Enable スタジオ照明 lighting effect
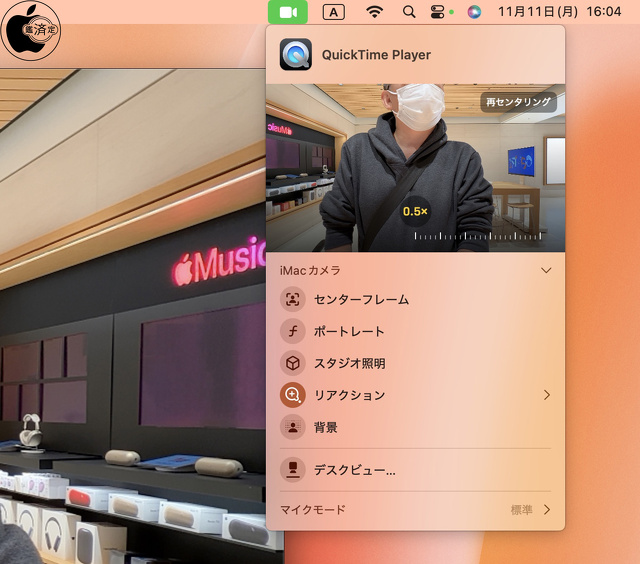Image resolution: width=640 pixels, height=564 pixels. click(349, 363)
